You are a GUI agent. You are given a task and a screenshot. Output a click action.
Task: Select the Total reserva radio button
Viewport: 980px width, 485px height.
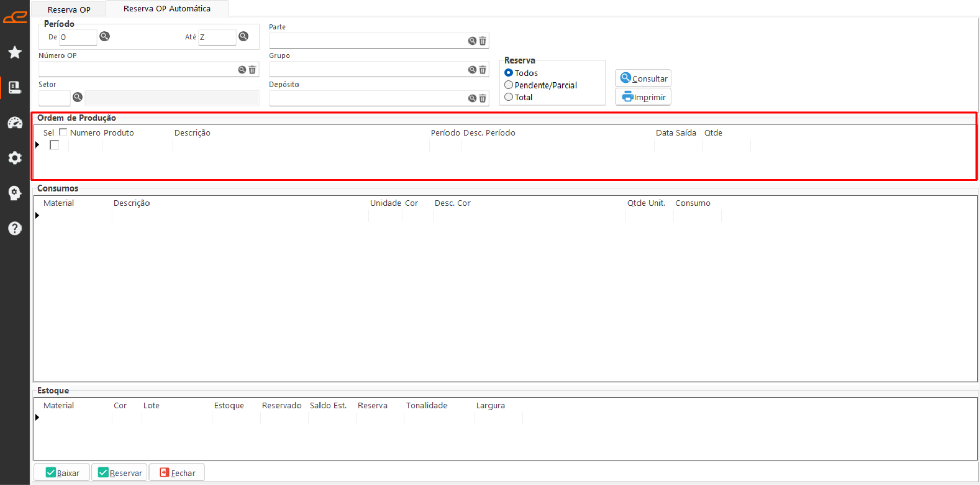(x=509, y=97)
